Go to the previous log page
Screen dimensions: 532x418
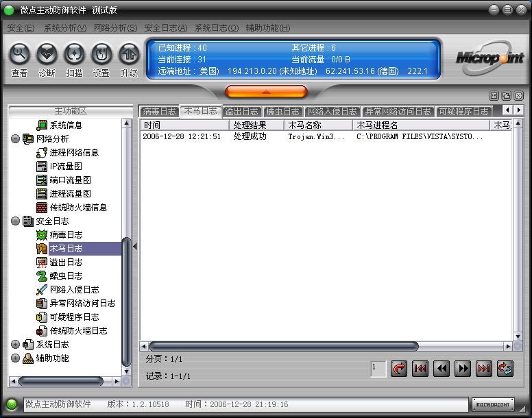pos(442,369)
